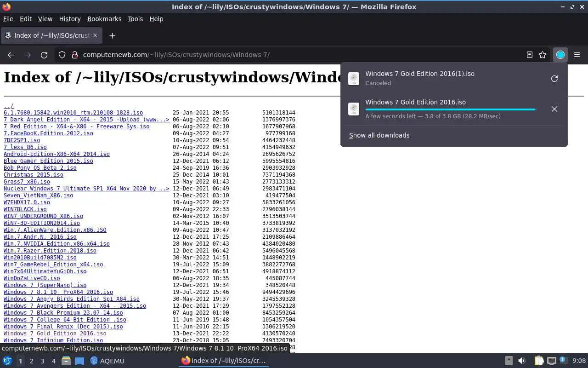Open the Tools menu
Image resolution: width=588 pixels, height=368 pixels.
(135, 19)
